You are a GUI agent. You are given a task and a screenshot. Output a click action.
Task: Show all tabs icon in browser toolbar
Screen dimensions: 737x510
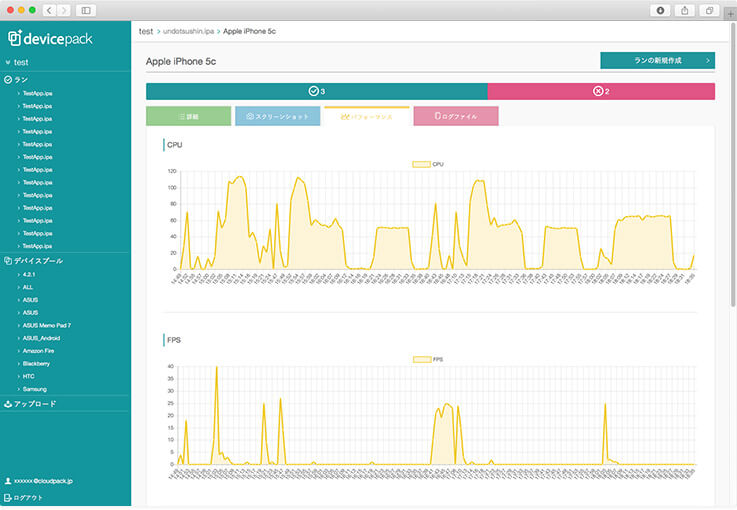(709, 10)
